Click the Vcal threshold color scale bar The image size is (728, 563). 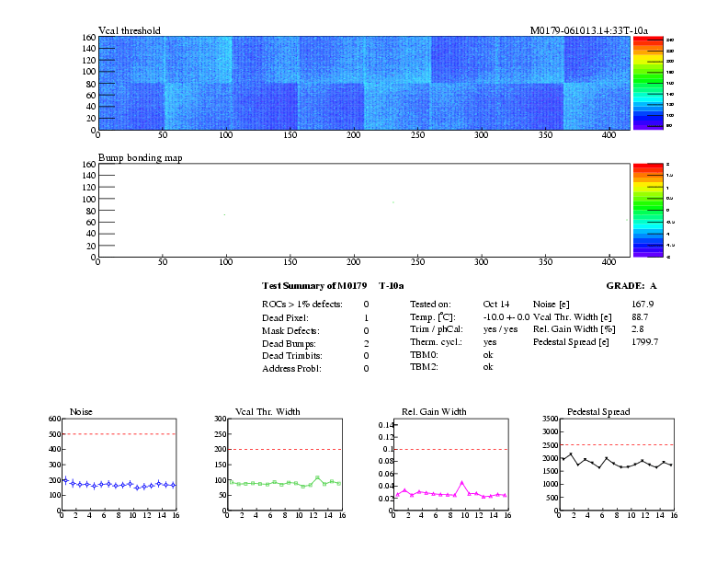pos(647,83)
